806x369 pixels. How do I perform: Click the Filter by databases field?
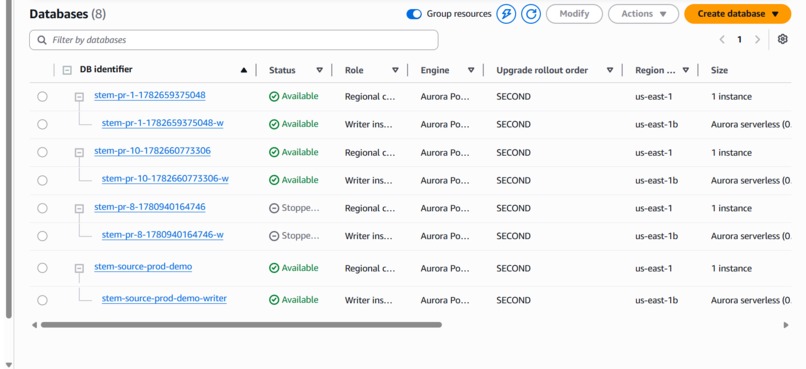(234, 40)
